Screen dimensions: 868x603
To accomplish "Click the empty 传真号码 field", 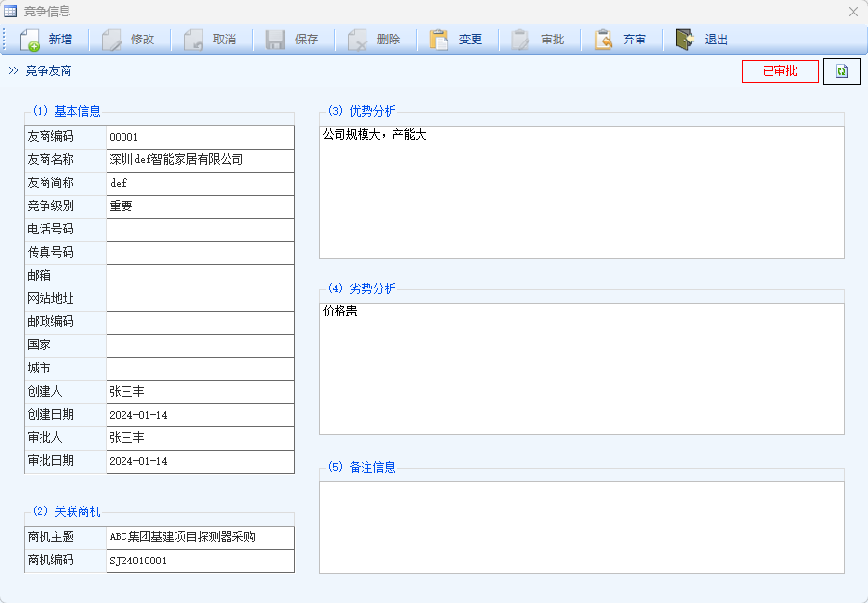I will (x=201, y=253).
